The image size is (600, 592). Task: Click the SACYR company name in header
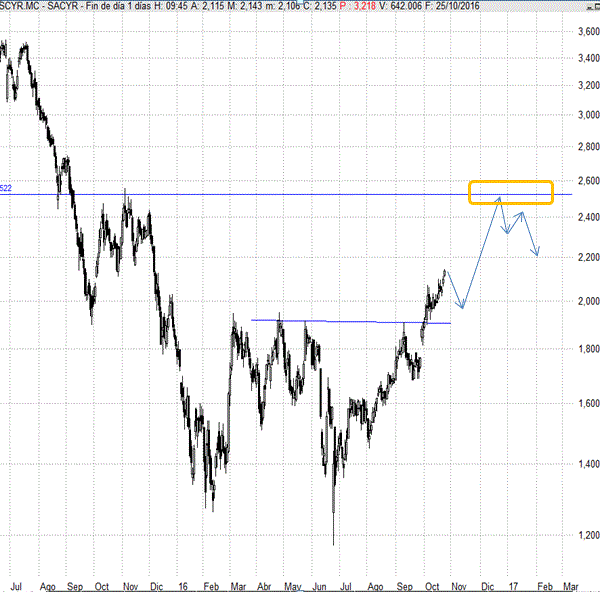pyautogui.click(x=62, y=6)
